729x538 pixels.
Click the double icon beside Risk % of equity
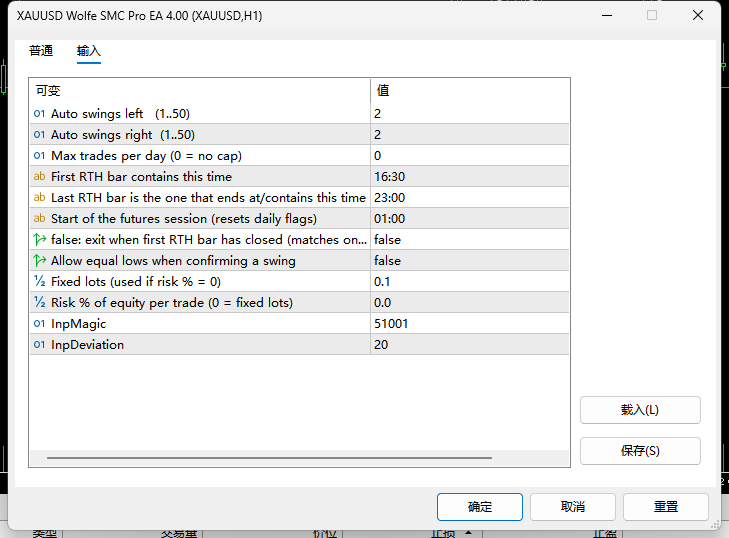40,302
